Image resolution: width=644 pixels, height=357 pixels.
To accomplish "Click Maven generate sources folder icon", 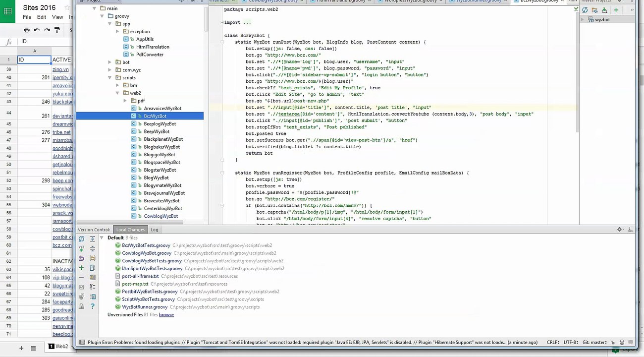I will click(x=595, y=10).
